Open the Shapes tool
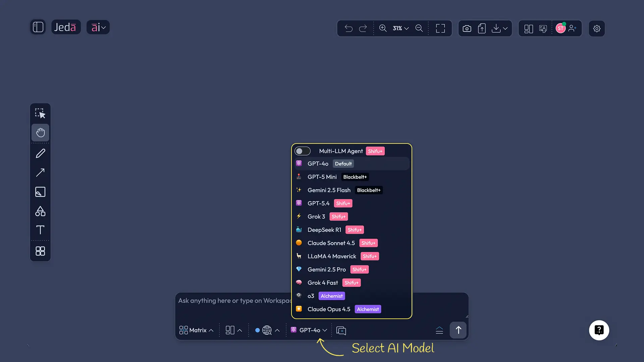 (x=40, y=211)
